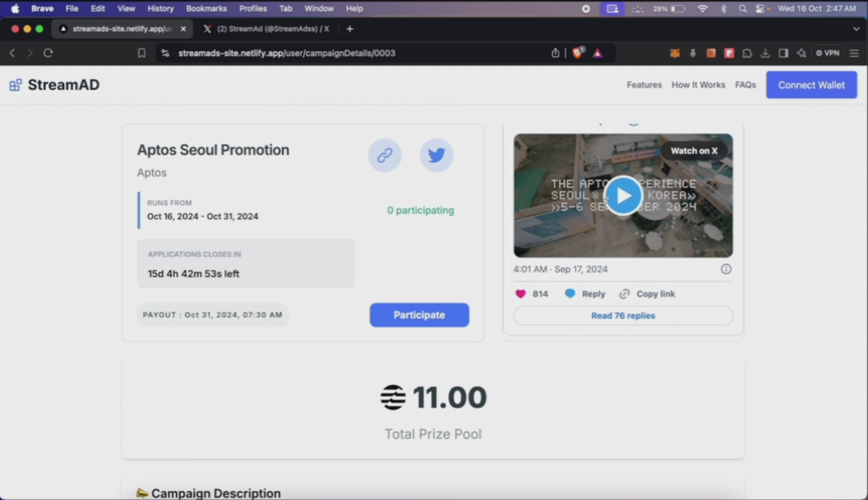Click the site settings icon beside URL
Viewport: 868px width, 500px height.
[165, 53]
